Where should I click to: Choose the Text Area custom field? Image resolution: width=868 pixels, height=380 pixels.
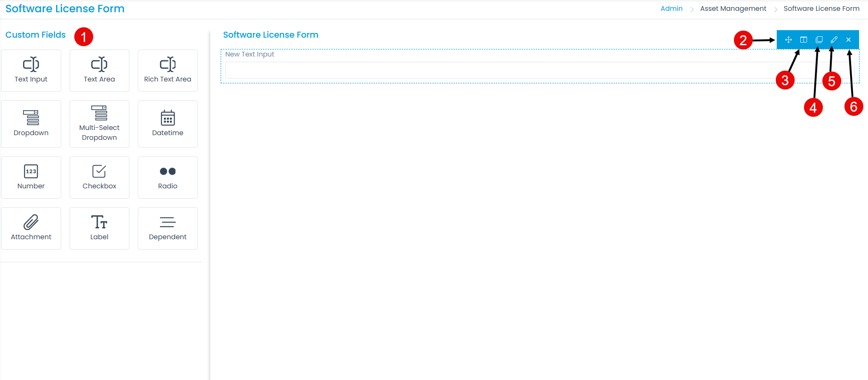tap(99, 71)
